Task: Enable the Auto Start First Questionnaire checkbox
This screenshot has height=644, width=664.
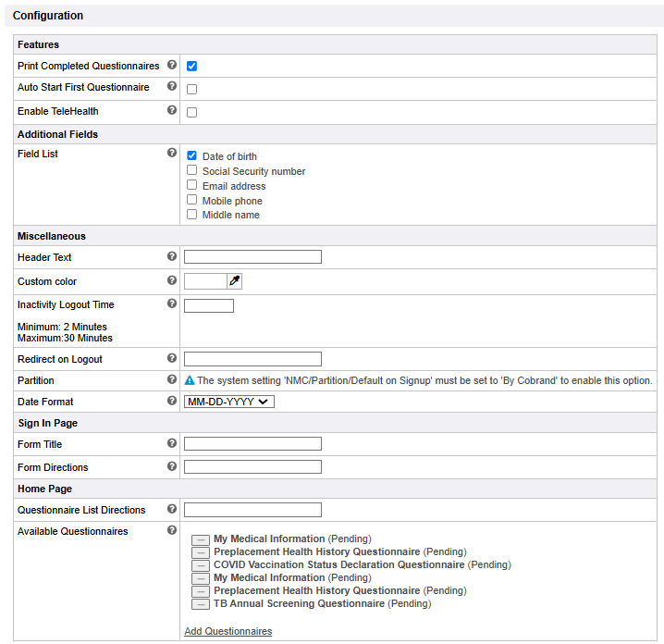Action: point(192,90)
